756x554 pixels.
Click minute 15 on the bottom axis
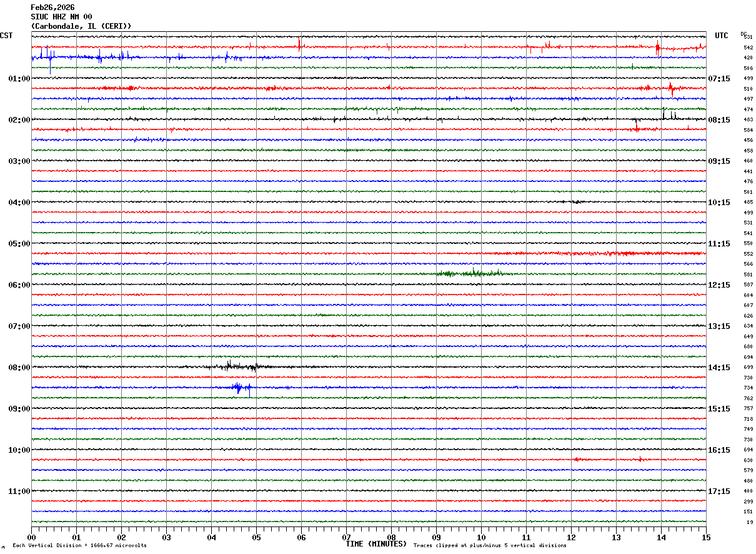706,537
